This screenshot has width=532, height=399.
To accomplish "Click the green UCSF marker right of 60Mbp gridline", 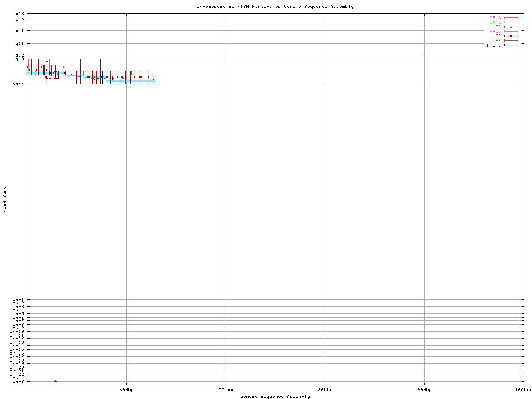I will pyautogui.click(x=131, y=73).
